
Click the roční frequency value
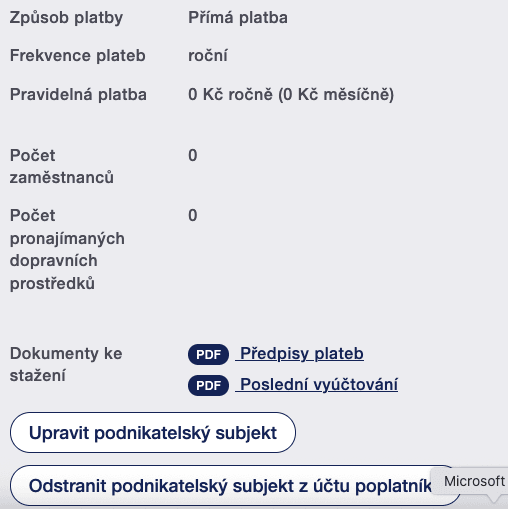[x=208, y=55]
